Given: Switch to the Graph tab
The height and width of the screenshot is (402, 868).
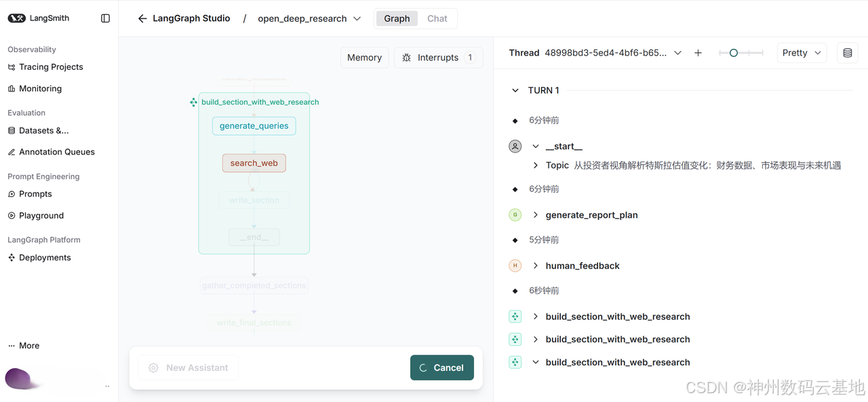Looking at the screenshot, I should tap(397, 18).
